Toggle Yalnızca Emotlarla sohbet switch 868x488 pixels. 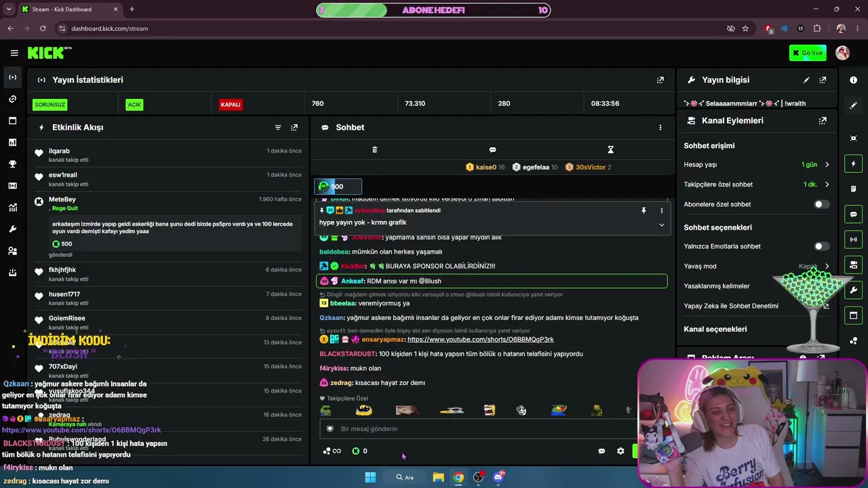tap(821, 246)
